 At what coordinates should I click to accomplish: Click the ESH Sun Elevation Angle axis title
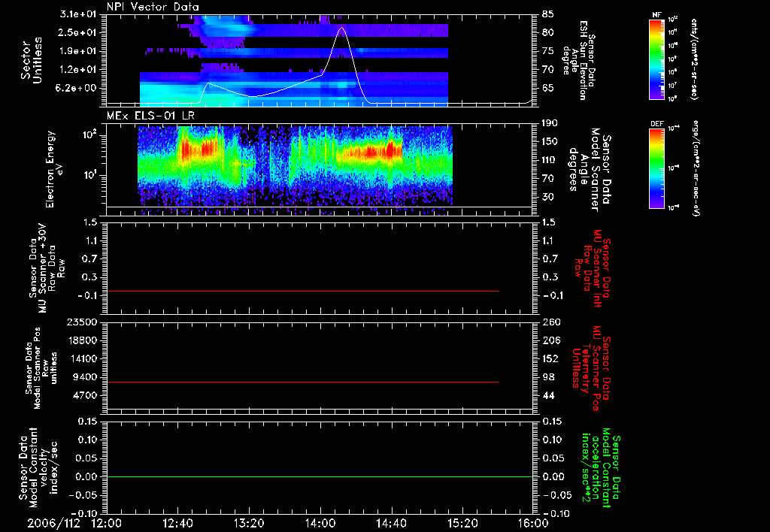click(x=580, y=60)
